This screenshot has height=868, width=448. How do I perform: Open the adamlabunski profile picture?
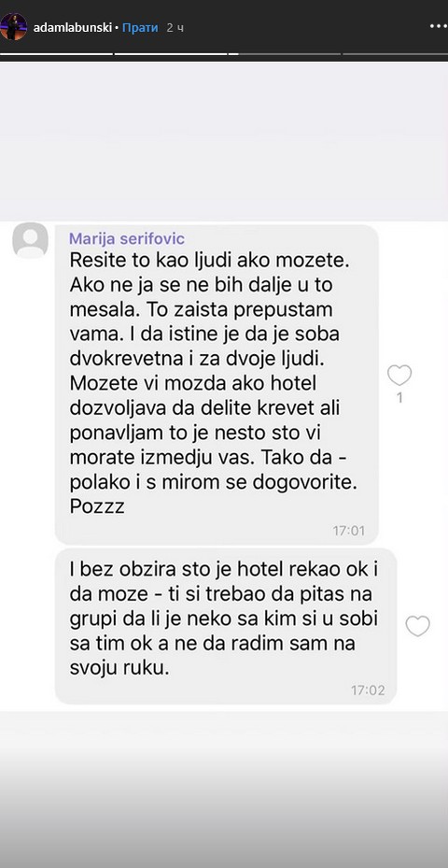pos(13,26)
